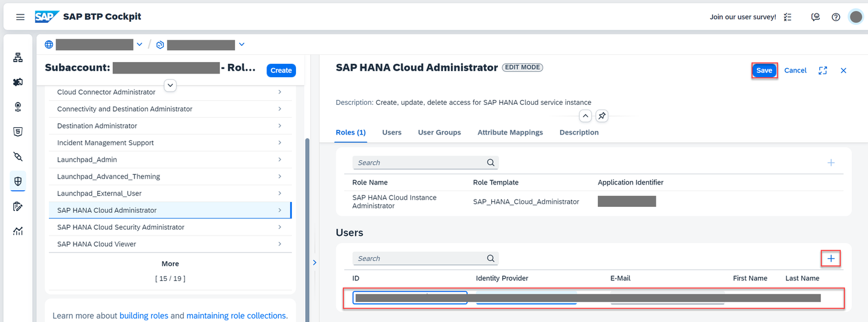This screenshot has height=322, width=868.
Task: Open the Cloud Foundry sidebar icon
Action: point(18,107)
